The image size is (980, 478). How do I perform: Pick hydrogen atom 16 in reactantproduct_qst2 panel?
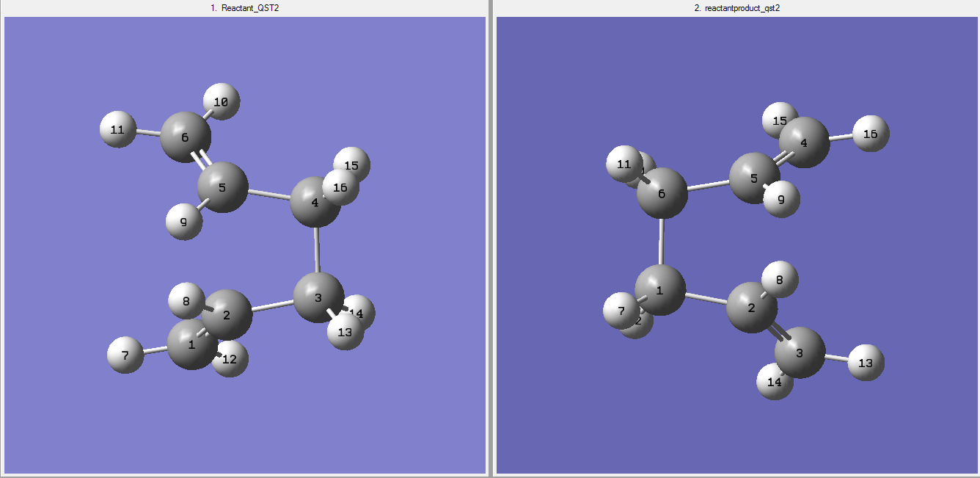(x=871, y=134)
